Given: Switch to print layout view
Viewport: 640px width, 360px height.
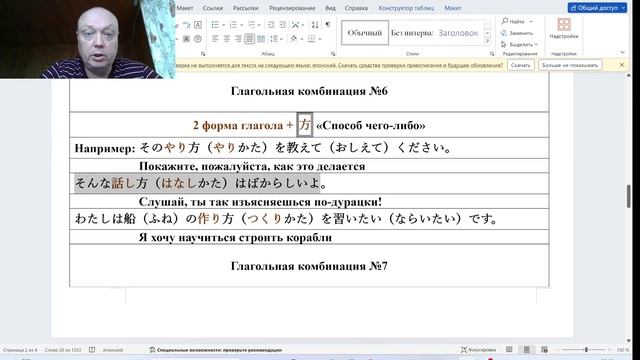Looking at the screenshot, I should 527,350.
